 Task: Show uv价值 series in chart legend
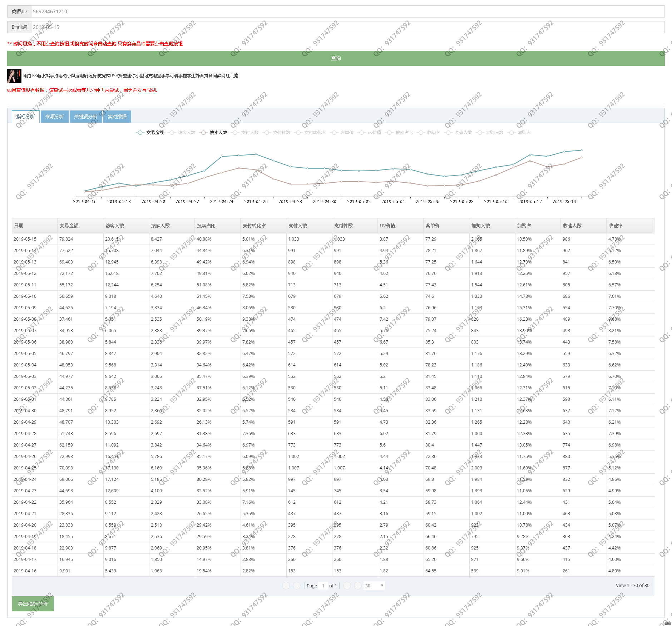pyautogui.click(x=369, y=133)
